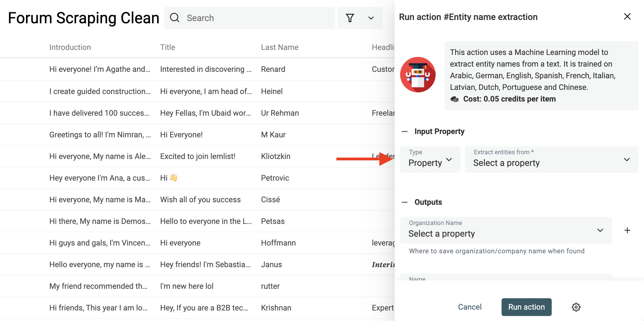The height and width of the screenshot is (321, 644).
Task: Toggle visibility of the Title column
Action: pyautogui.click(x=168, y=47)
